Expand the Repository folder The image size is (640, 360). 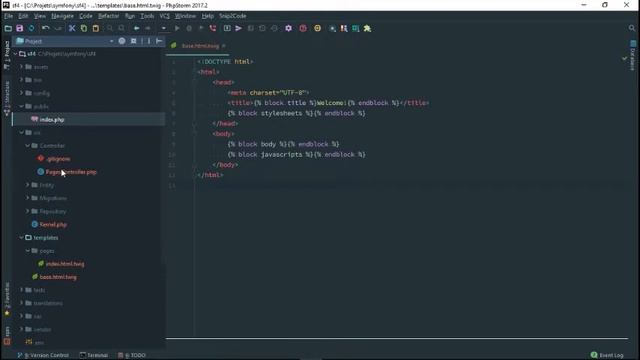[x=28, y=211]
